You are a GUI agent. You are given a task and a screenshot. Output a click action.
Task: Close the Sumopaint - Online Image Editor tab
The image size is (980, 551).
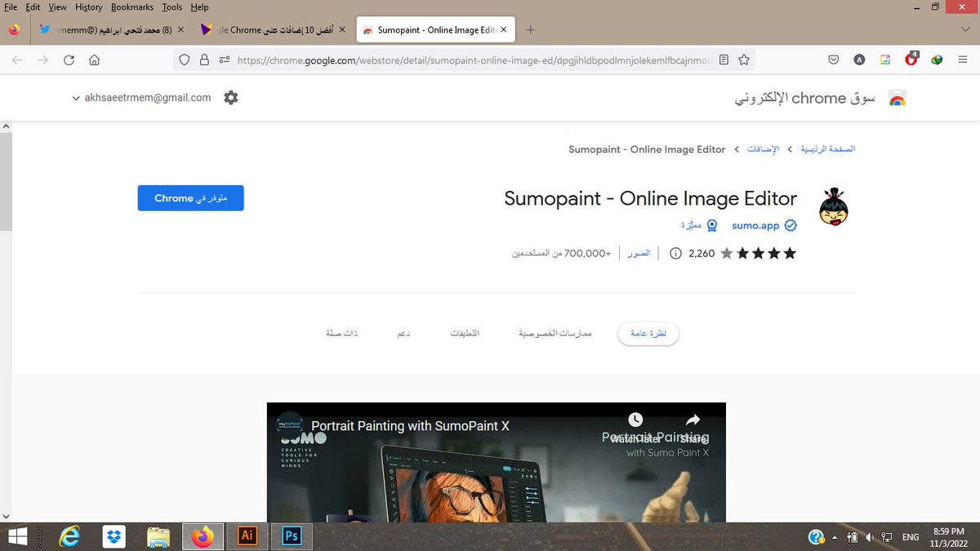504,30
